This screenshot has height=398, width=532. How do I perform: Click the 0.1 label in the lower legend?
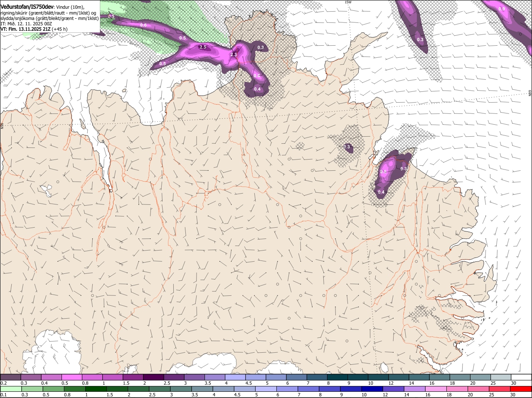[x=3, y=395]
